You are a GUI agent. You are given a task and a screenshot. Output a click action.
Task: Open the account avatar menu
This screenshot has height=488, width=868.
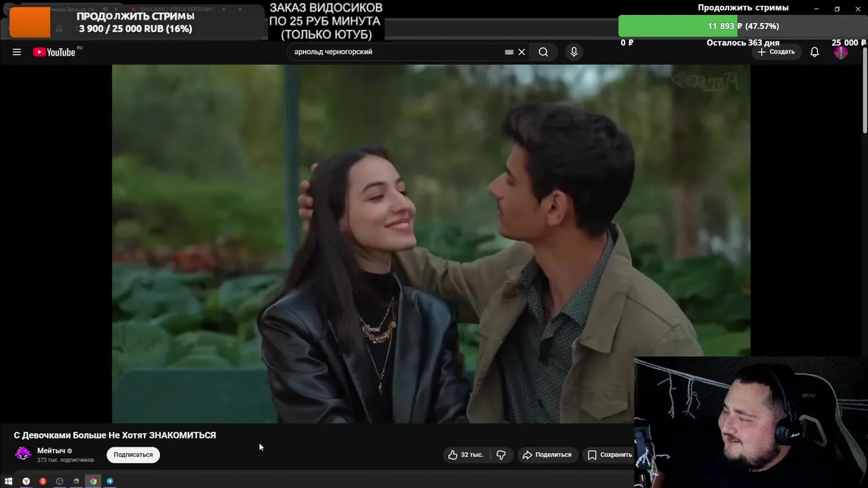[x=841, y=52]
